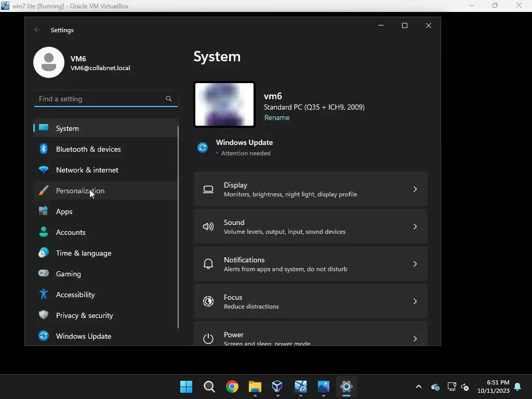The height and width of the screenshot is (399, 532).
Task: Open Windows Update in sidebar
Action: (105, 336)
